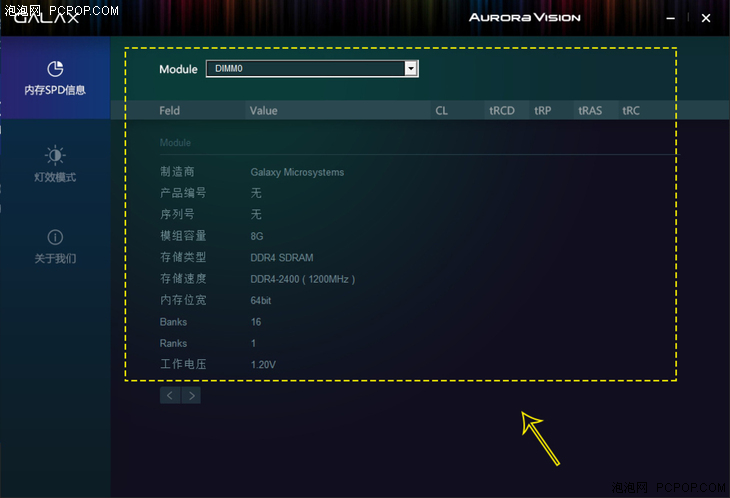Screen dimensions: 730x498
Task: Click the 序列号 serial number label
Action: click(177, 214)
